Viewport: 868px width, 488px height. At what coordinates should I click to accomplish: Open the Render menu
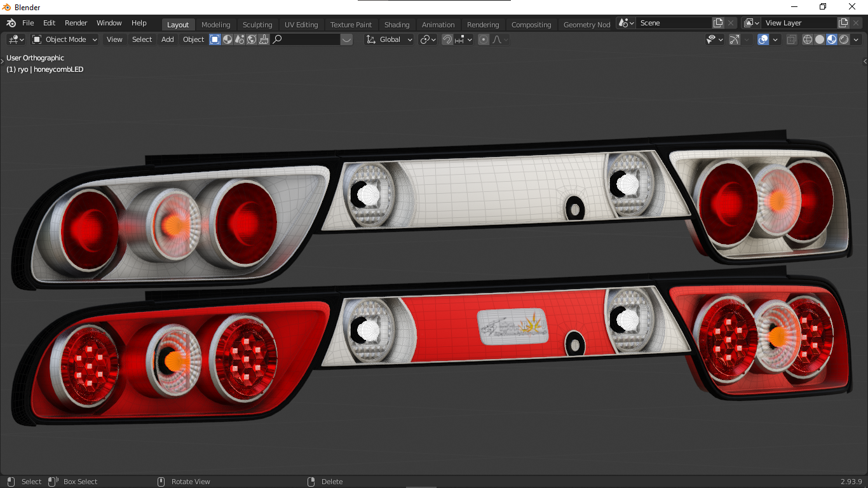coord(76,23)
